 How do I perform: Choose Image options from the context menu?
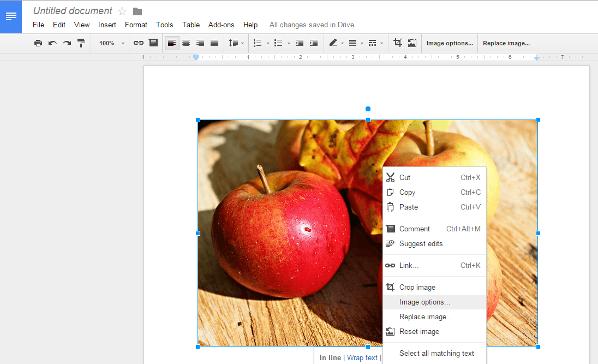click(x=424, y=302)
